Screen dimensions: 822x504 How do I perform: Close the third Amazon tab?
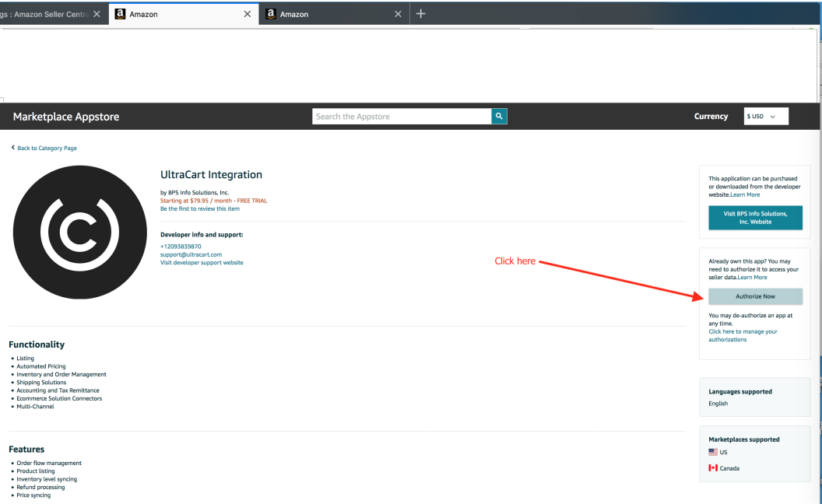pos(398,14)
